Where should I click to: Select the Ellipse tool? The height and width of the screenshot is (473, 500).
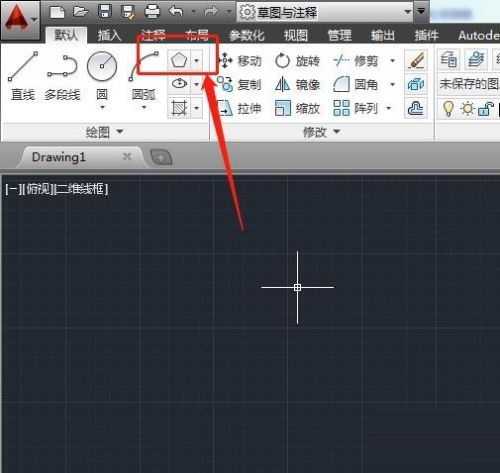click(x=179, y=84)
